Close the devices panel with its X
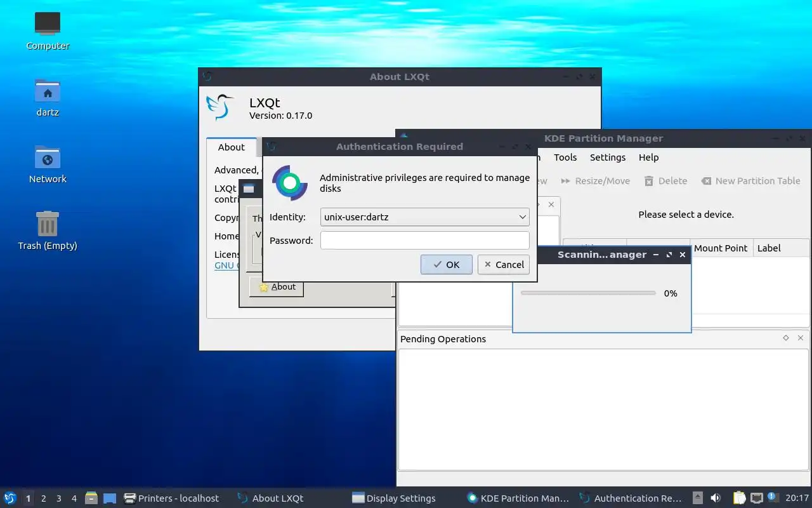Screen dimensions: 812x508 tap(551, 204)
